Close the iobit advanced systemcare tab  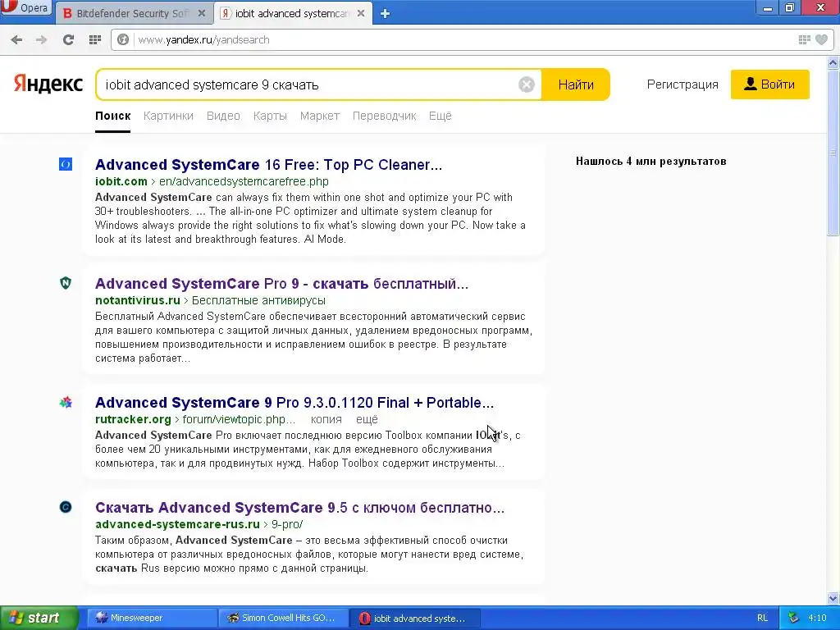pos(361,13)
